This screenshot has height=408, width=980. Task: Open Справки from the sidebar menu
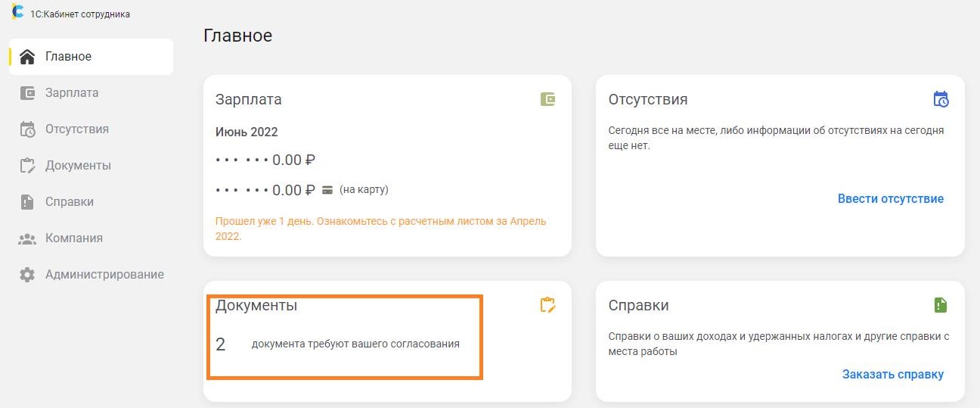coord(91,202)
